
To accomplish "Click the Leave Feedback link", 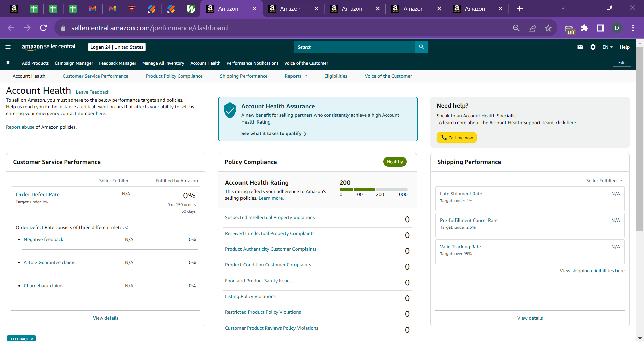I will [x=93, y=92].
